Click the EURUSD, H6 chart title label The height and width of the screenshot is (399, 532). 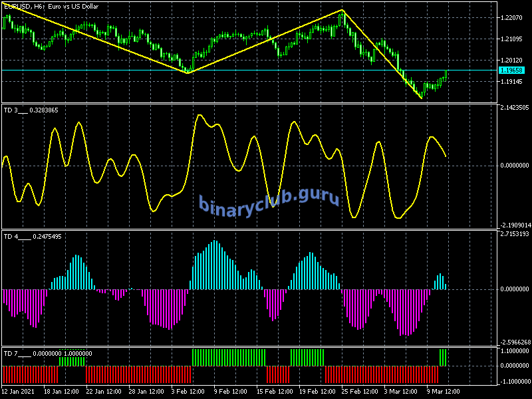51,7
